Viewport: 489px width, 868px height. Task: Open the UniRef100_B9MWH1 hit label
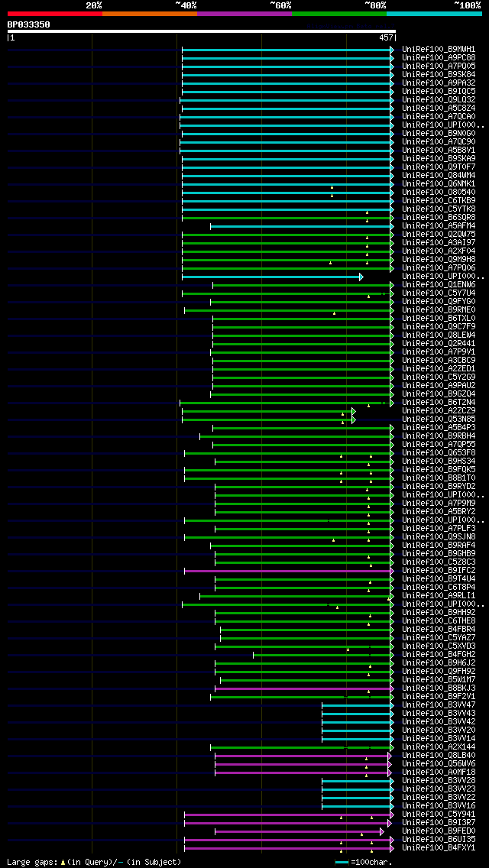pyautogui.click(x=439, y=49)
